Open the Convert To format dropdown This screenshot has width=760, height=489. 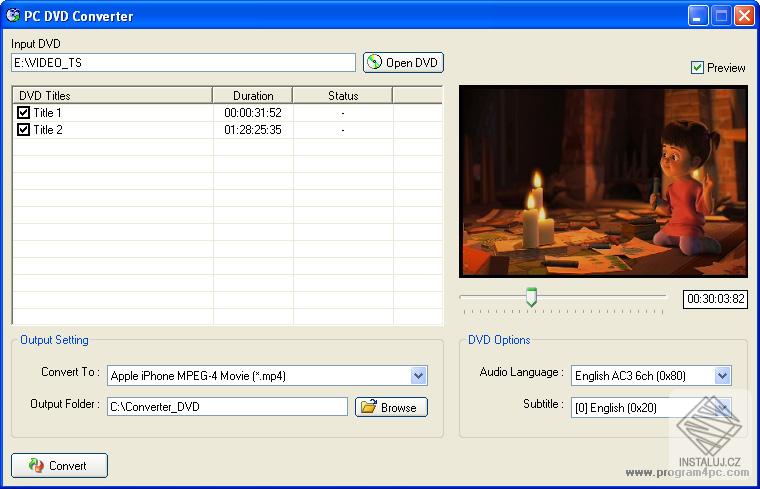point(419,376)
